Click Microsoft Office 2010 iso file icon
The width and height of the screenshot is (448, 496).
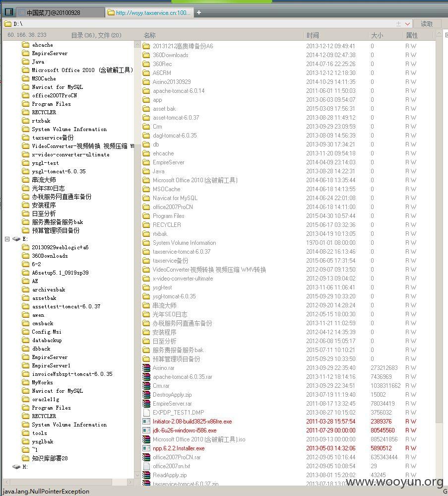pyautogui.click(x=146, y=439)
